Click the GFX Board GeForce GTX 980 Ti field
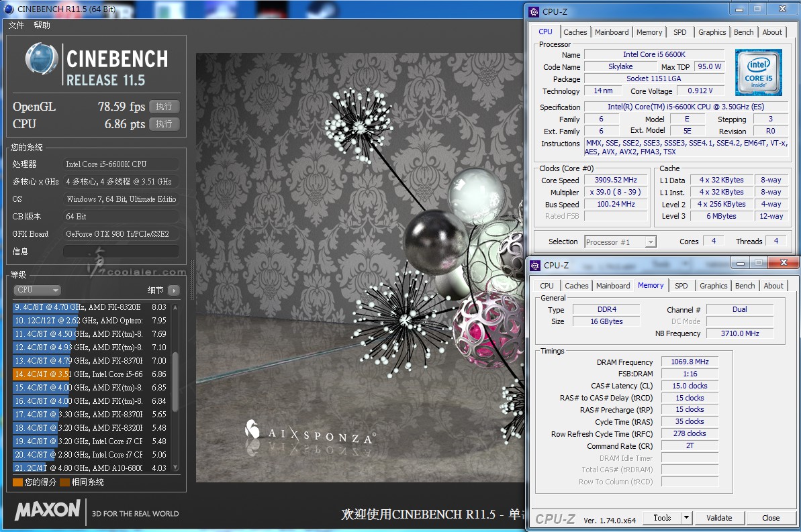This screenshot has width=801, height=532. (x=121, y=234)
